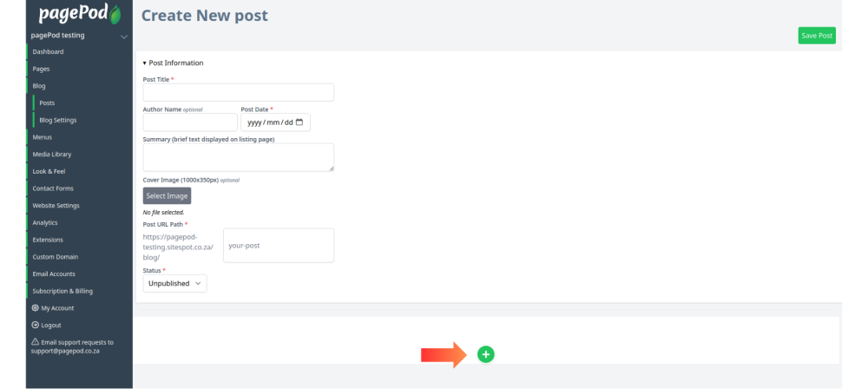Click the warning triangle support icon
868x389 pixels.
click(x=36, y=342)
